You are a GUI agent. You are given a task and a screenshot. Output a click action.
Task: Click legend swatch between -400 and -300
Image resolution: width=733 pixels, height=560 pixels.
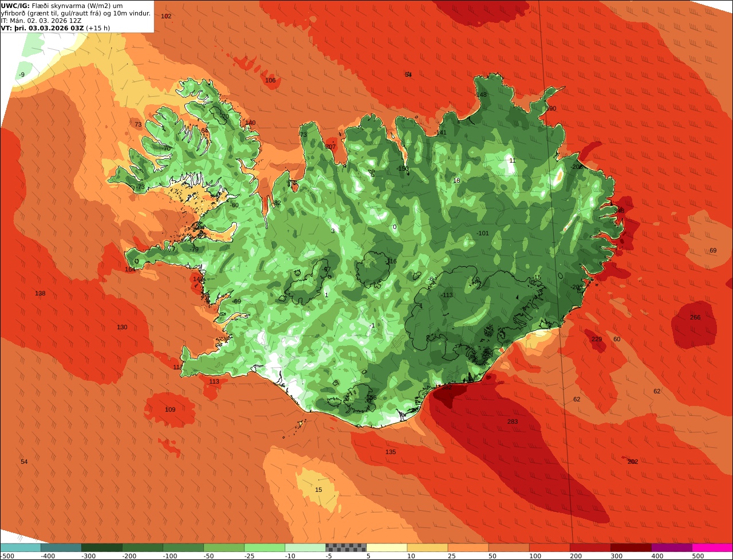[x=61, y=547]
